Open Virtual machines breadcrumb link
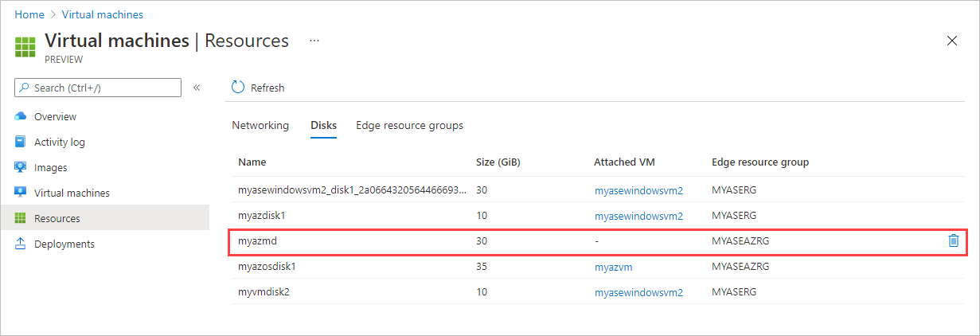Image resolution: width=980 pixels, height=336 pixels. pyautogui.click(x=103, y=14)
